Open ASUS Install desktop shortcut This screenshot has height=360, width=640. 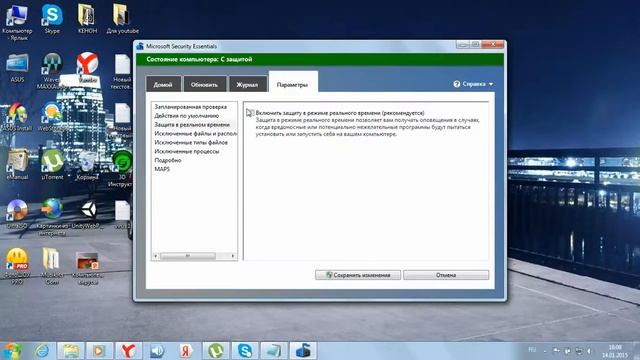point(17,116)
